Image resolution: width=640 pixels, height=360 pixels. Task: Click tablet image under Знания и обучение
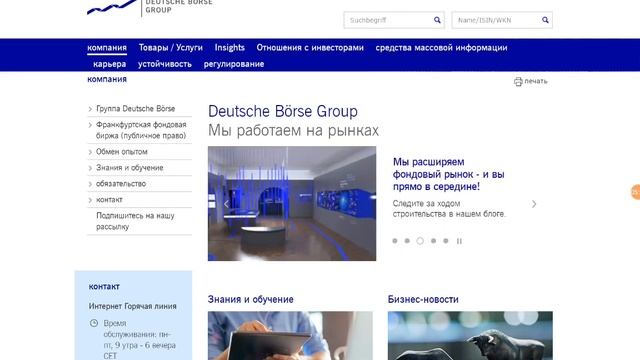tap(290, 336)
